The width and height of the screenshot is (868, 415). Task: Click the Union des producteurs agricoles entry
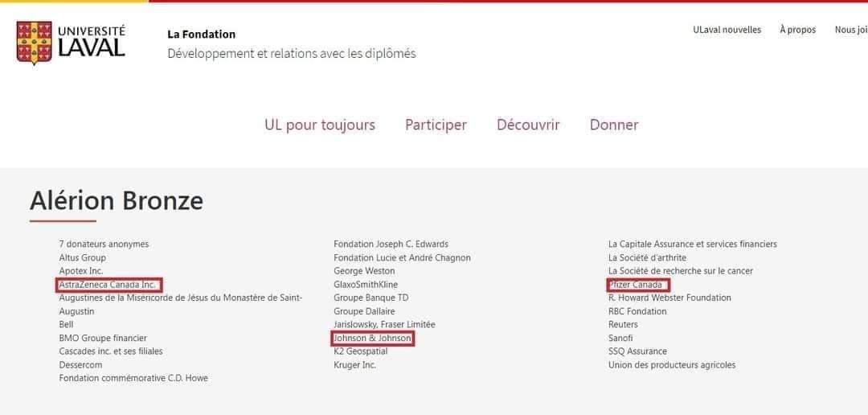click(672, 364)
